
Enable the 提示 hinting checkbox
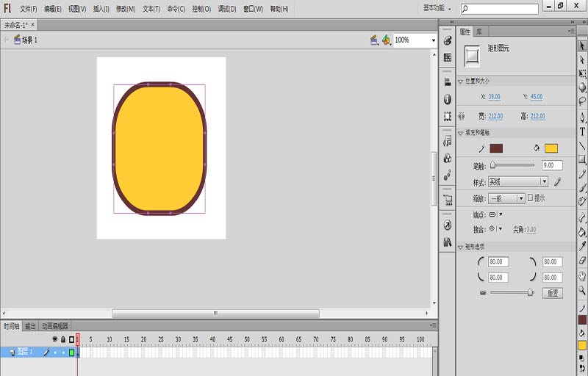click(530, 198)
